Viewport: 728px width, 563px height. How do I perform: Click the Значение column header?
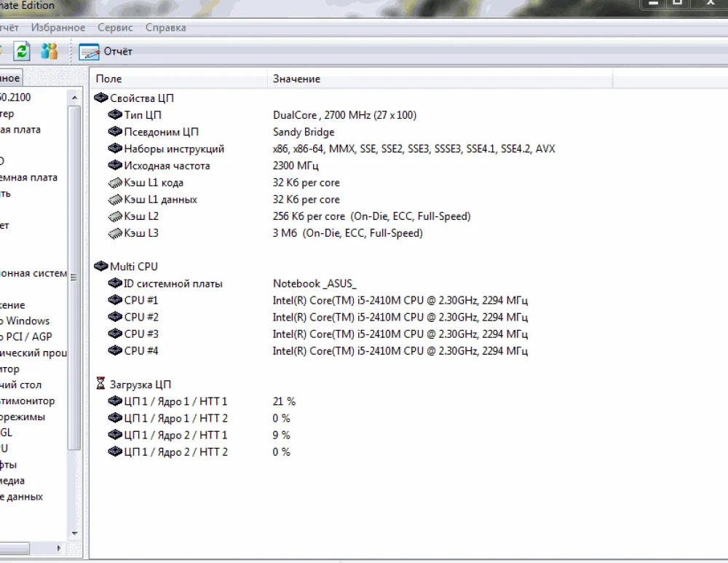click(x=440, y=79)
